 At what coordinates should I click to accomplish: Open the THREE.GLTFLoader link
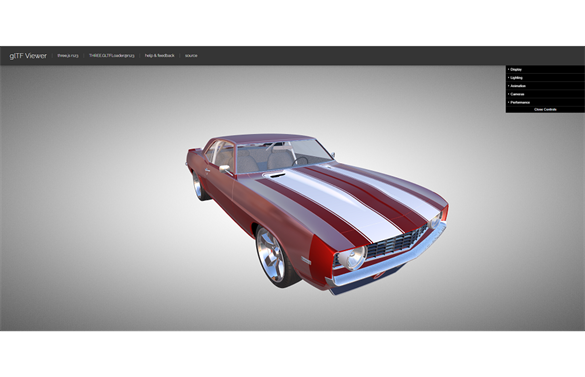click(x=112, y=56)
